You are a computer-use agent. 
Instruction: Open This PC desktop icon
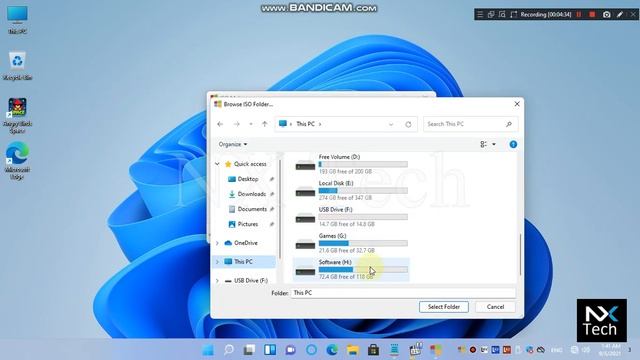point(18,19)
